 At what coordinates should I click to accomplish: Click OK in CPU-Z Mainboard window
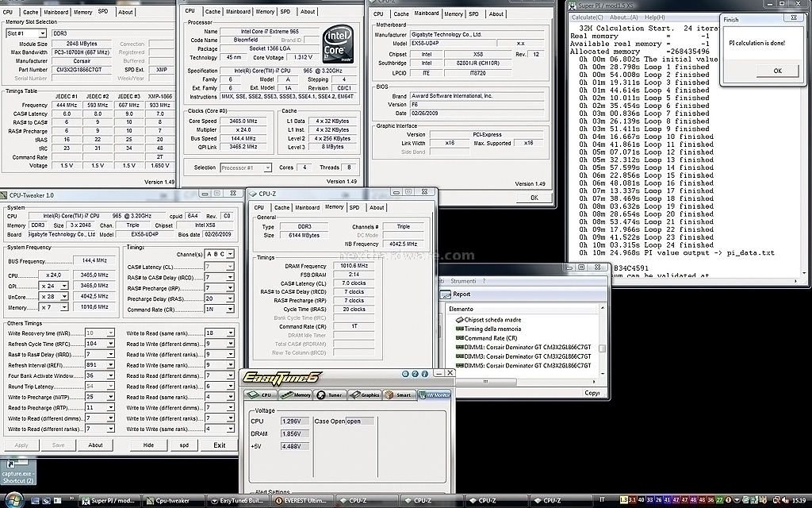pyautogui.click(x=534, y=198)
